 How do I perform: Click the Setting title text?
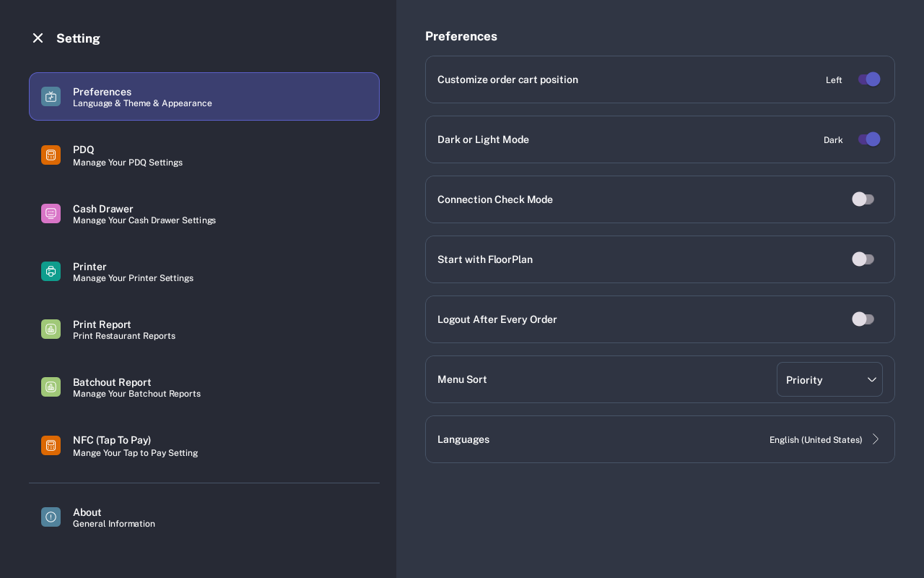pyautogui.click(x=78, y=38)
